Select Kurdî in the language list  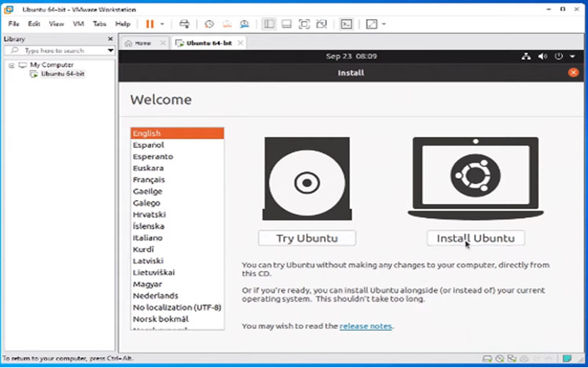click(177, 250)
